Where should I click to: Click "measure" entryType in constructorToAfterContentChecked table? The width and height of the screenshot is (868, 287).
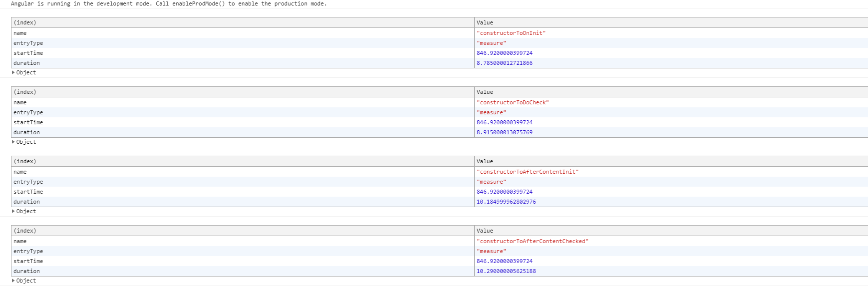point(491,251)
